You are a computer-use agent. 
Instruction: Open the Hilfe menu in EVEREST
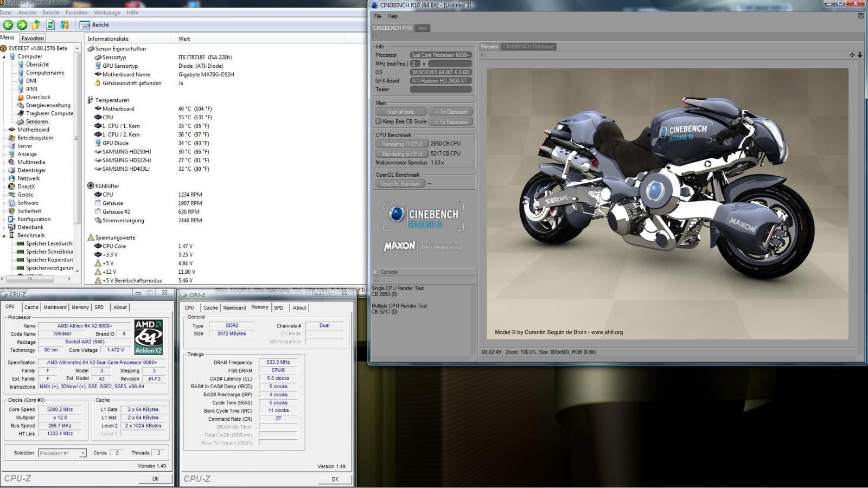(x=132, y=12)
